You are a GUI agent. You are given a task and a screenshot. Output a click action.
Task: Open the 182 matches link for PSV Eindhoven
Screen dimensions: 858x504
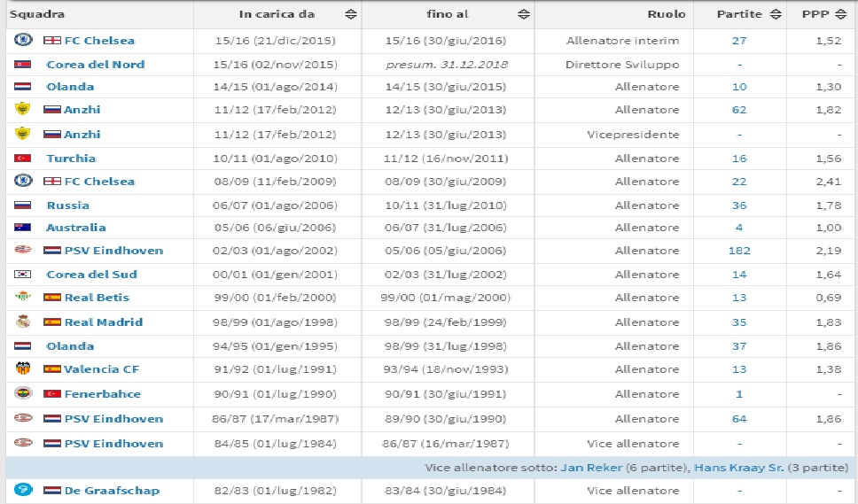pos(739,251)
